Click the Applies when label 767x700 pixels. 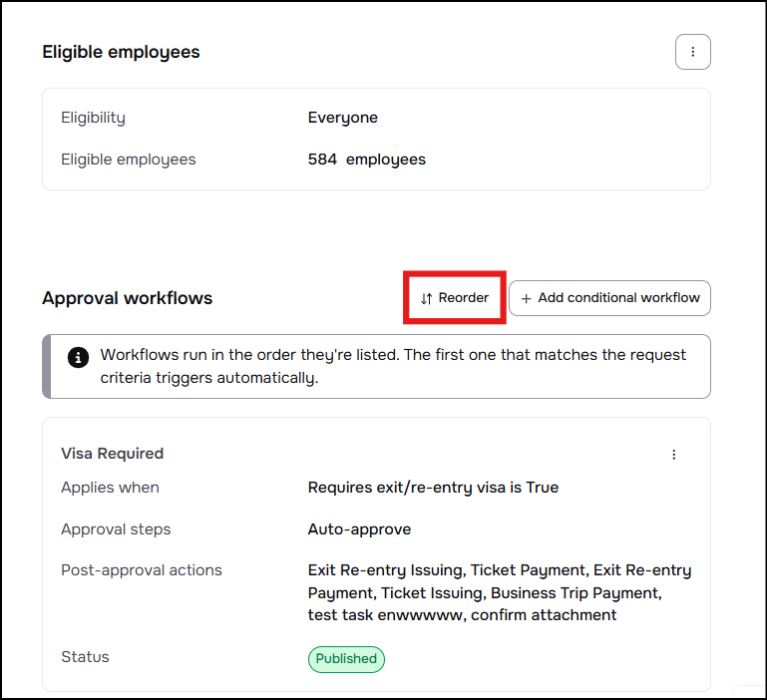pyautogui.click(x=110, y=488)
